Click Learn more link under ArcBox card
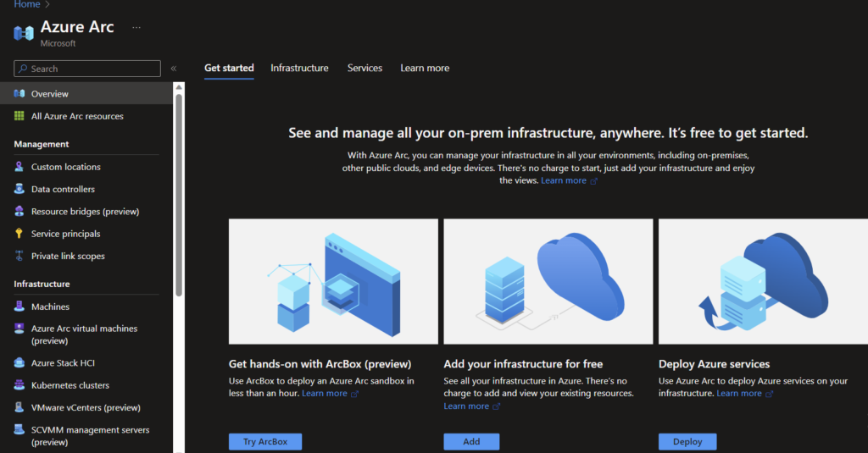The width and height of the screenshot is (868, 453). pyautogui.click(x=325, y=393)
